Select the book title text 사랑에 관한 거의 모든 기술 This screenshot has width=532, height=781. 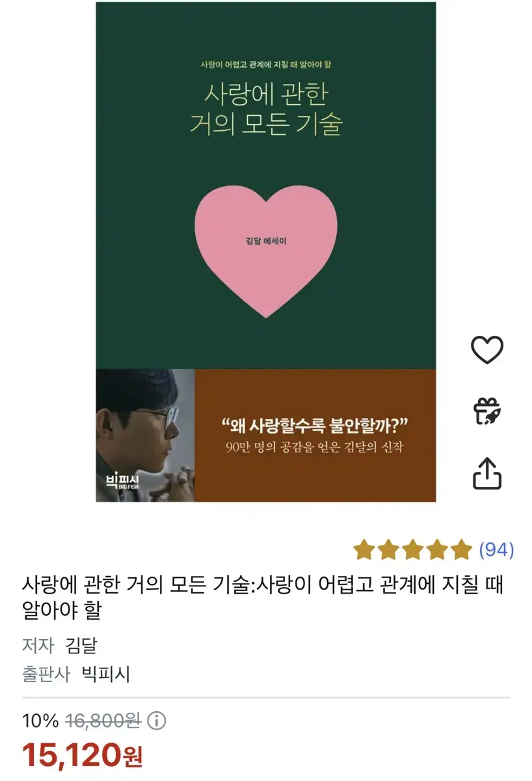coord(137,585)
